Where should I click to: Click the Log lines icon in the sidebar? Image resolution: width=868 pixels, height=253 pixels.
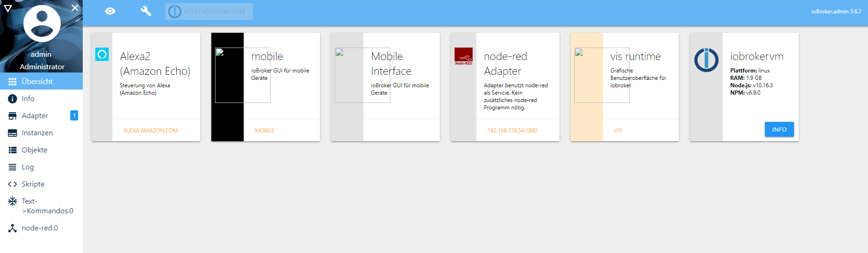(12, 167)
